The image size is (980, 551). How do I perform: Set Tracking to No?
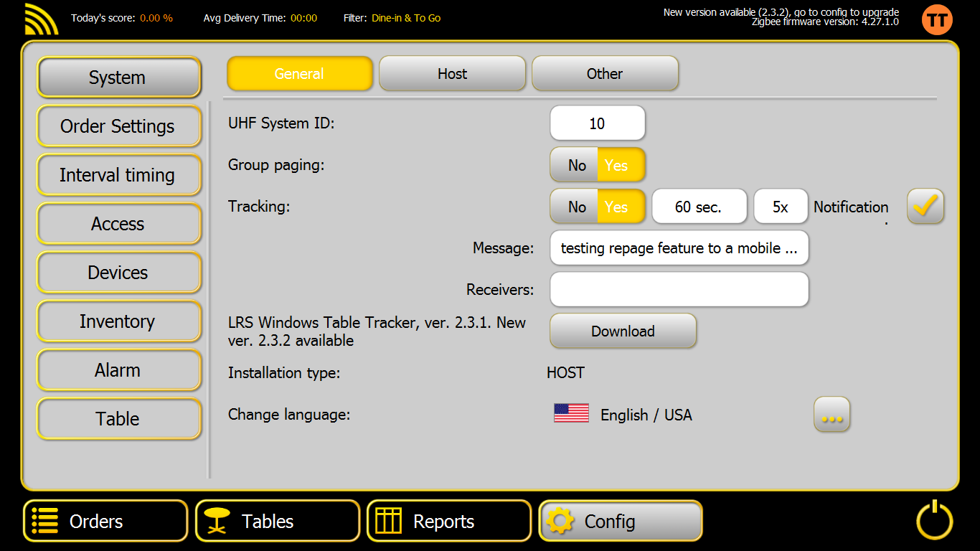[575, 207]
